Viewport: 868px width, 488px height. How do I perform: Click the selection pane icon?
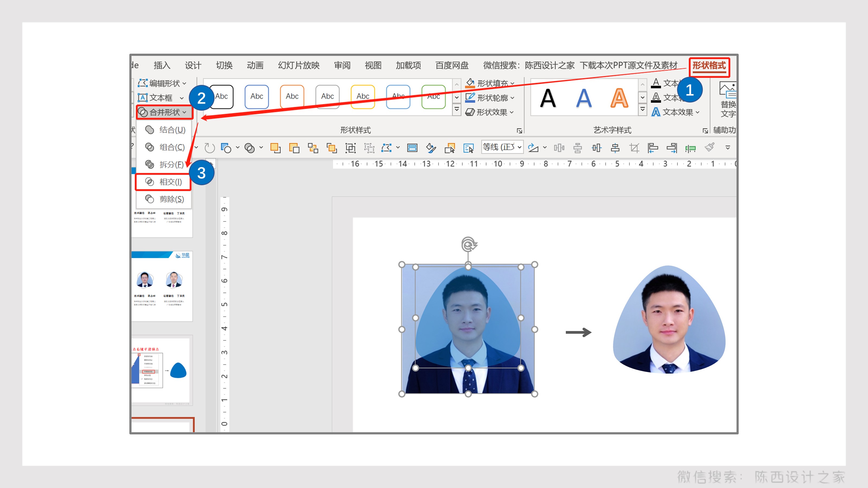coord(468,147)
